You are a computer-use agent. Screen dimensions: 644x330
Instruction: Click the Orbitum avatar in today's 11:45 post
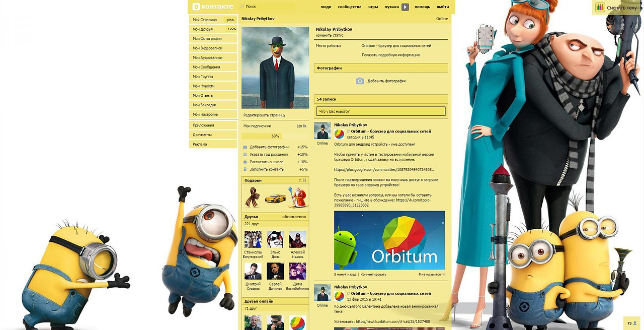tap(340, 134)
